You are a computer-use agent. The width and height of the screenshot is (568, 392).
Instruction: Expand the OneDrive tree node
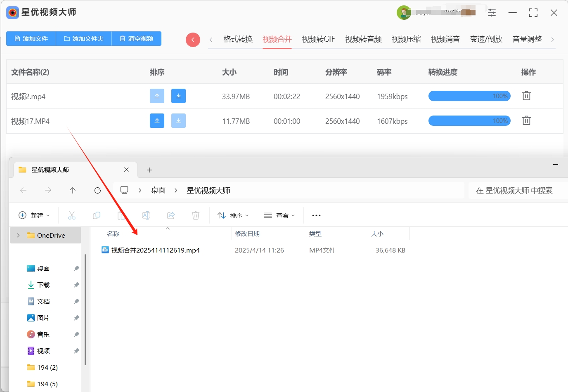(x=18, y=235)
